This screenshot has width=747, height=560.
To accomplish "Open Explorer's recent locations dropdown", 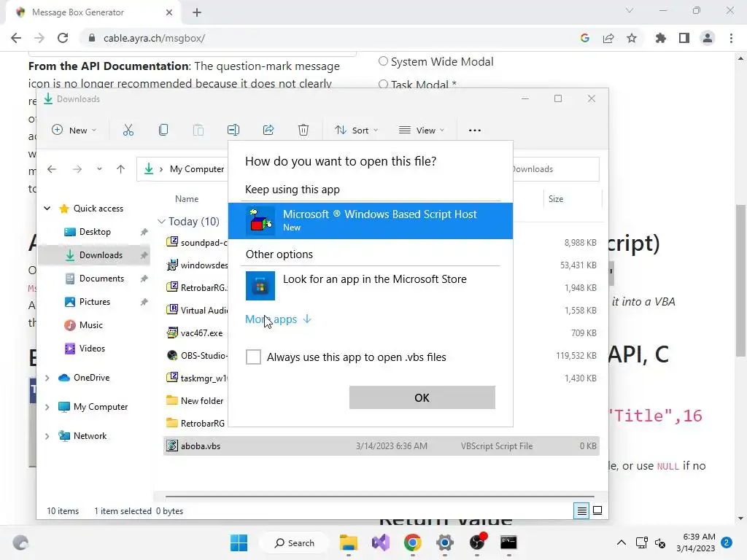I will [99, 169].
